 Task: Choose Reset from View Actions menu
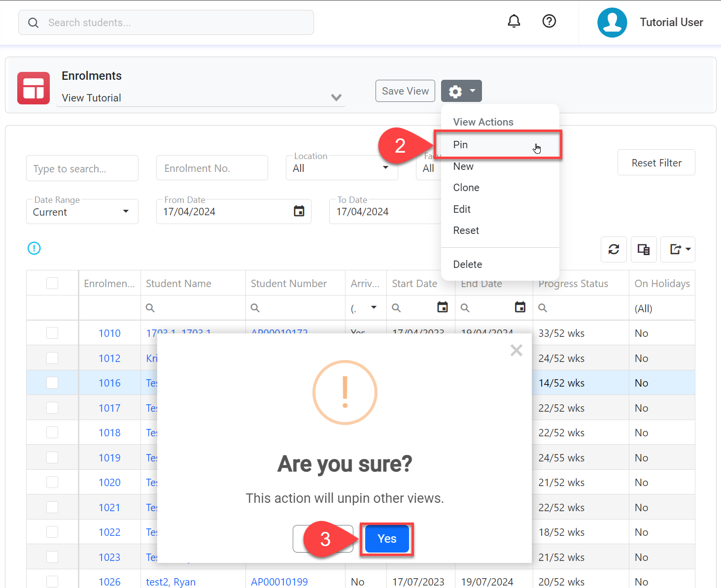click(x=500, y=230)
